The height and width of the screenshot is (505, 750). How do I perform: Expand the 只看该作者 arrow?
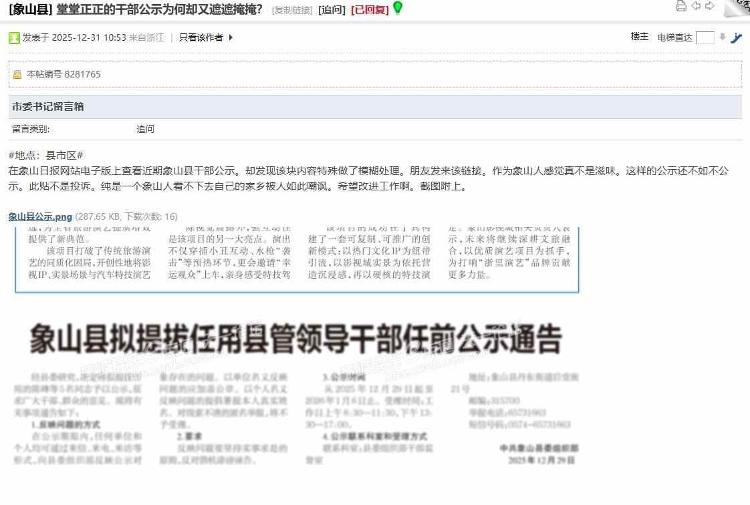tap(231, 38)
